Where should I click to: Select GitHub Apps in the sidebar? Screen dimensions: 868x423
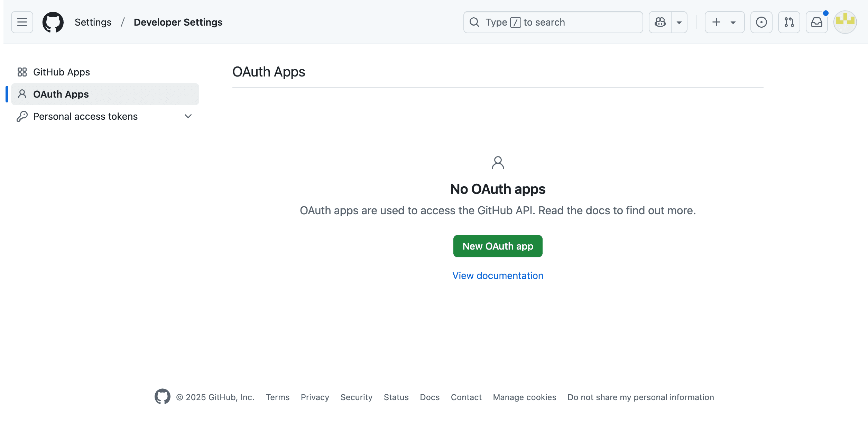tap(62, 72)
